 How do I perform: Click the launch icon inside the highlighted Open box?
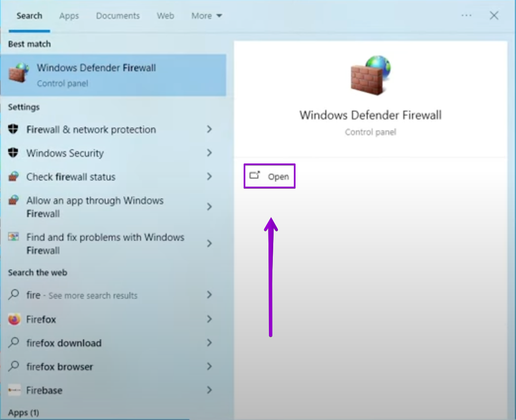(255, 175)
